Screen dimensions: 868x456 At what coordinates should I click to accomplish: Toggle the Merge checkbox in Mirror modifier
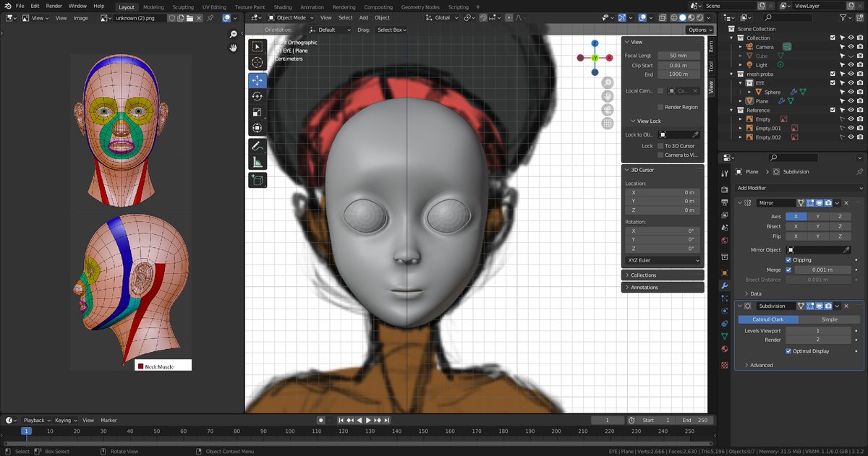[788, 270]
